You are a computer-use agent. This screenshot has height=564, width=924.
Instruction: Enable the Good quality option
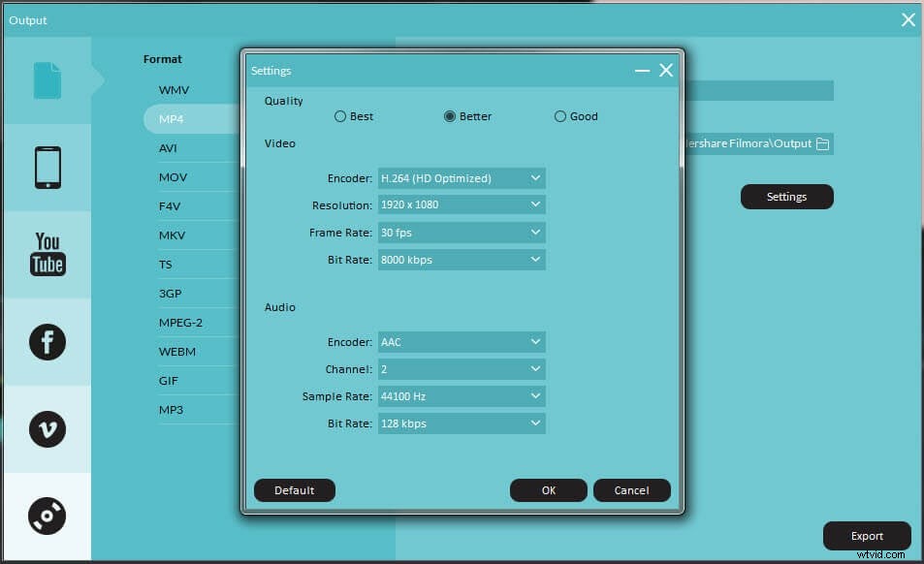pyautogui.click(x=560, y=115)
